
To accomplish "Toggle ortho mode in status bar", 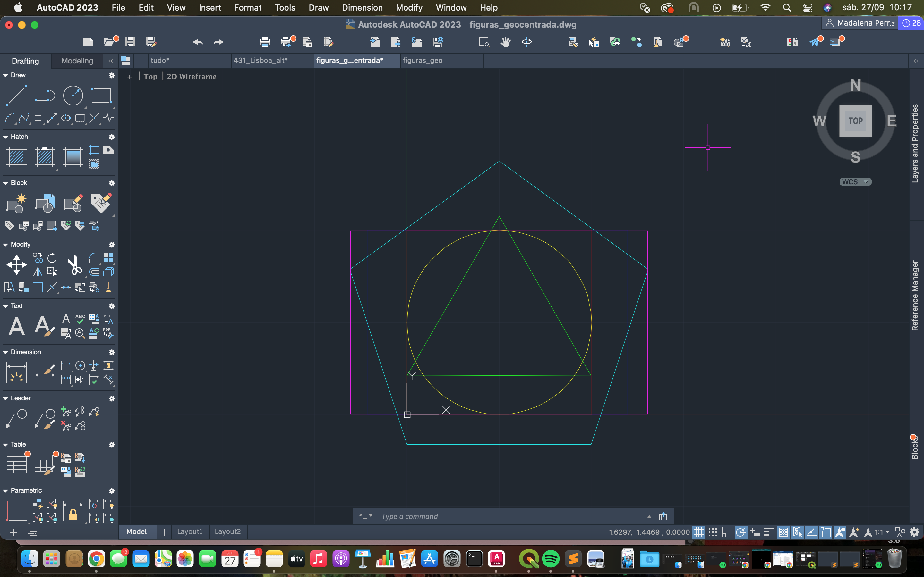I will [x=726, y=532].
